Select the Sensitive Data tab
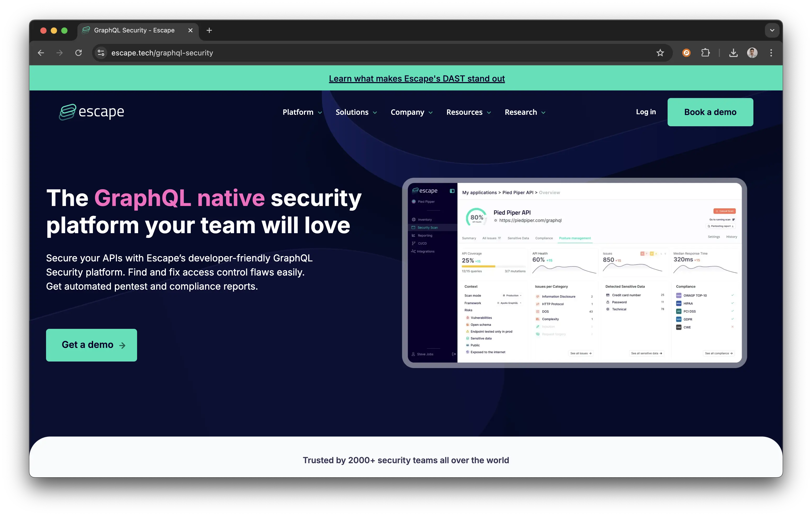Viewport: 812px width, 516px height. [x=518, y=238]
